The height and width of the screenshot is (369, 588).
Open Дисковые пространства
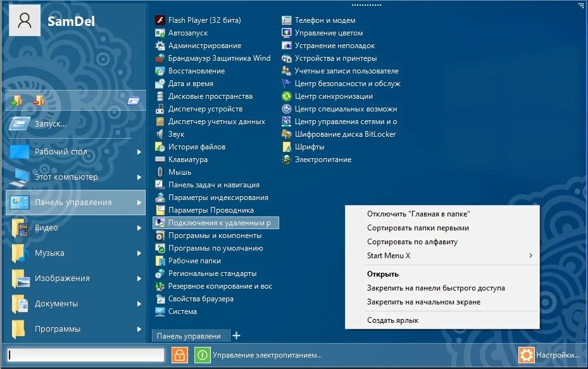click(204, 96)
